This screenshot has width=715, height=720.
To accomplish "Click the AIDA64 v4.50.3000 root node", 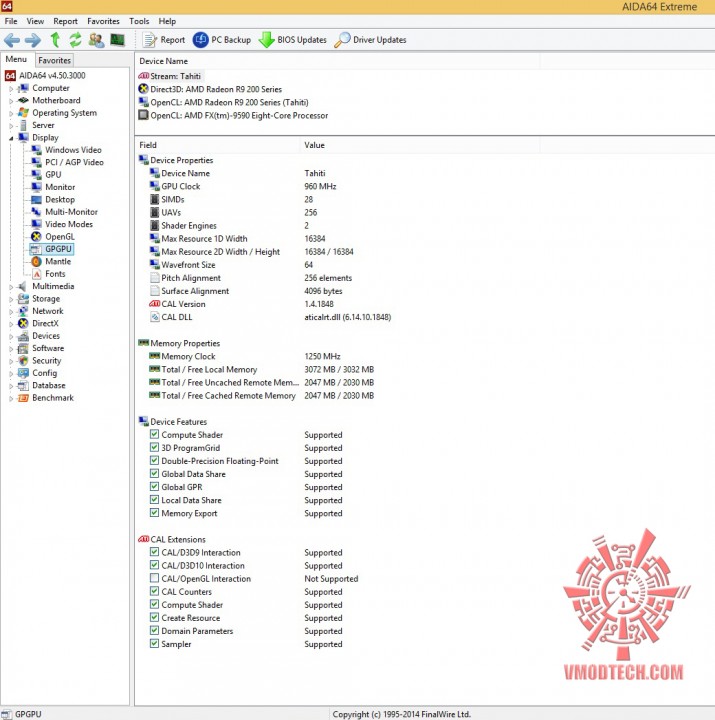I will tap(52, 75).
